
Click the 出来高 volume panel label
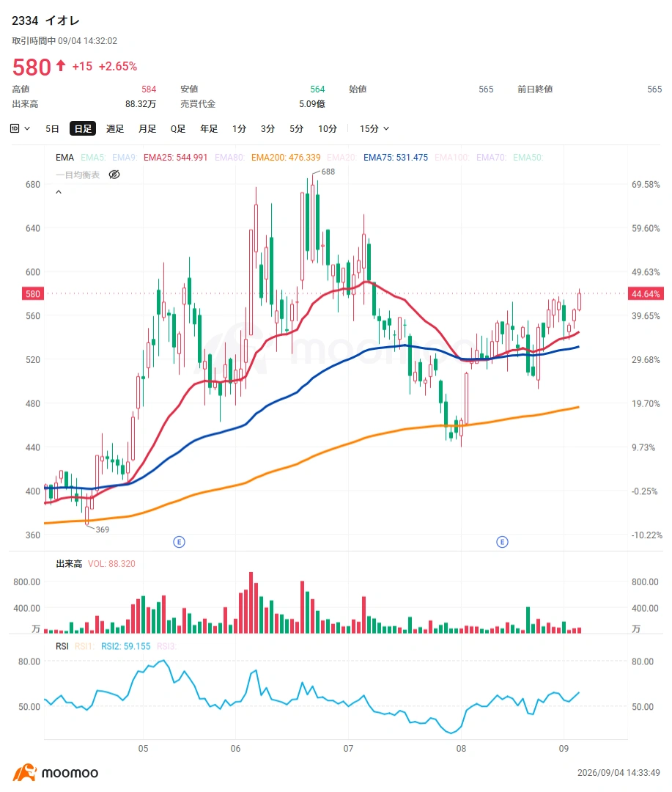pos(69,564)
